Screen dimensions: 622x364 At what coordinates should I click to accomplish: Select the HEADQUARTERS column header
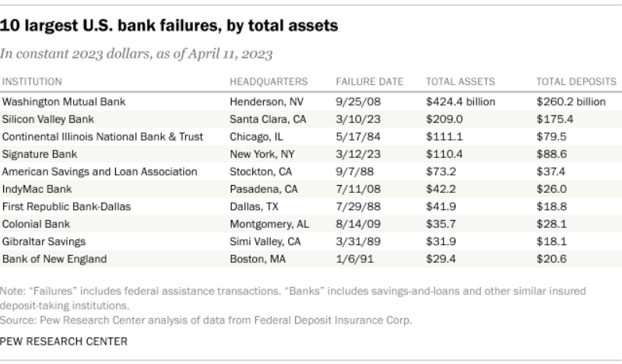pyautogui.click(x=269, y=82)
